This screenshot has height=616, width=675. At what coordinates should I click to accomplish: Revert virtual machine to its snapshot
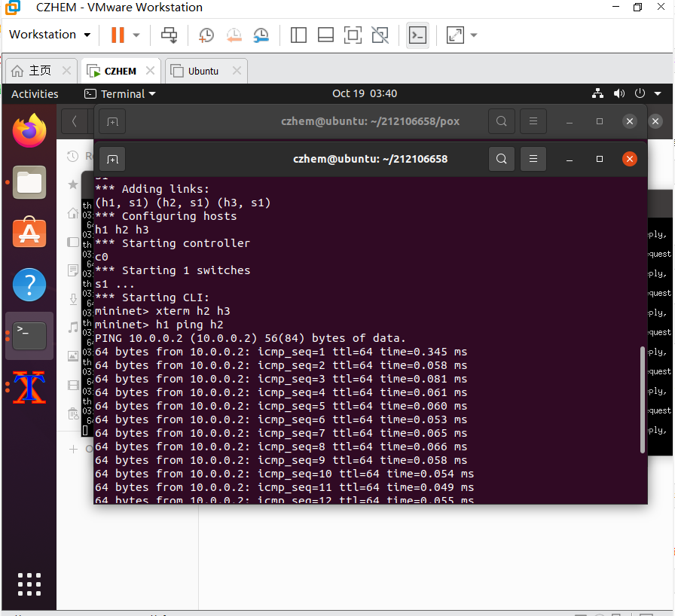[x=234, y=35]
